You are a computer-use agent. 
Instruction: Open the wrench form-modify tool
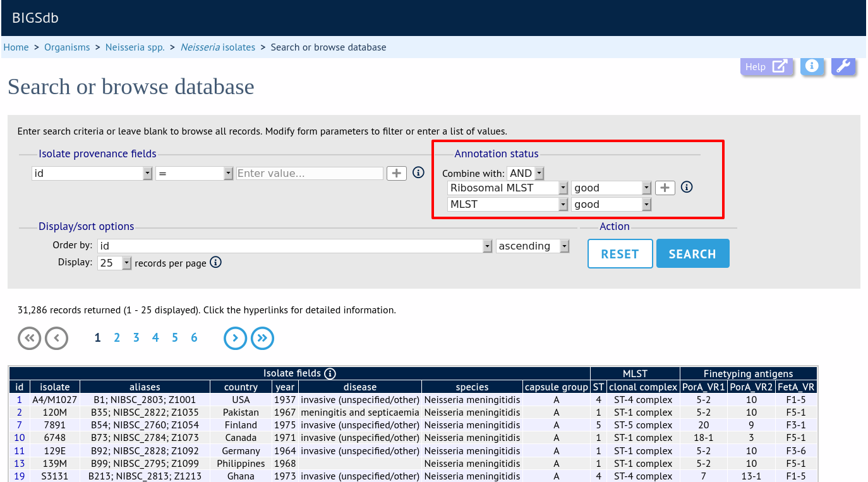pyautogui.click(x=843, y=66)
